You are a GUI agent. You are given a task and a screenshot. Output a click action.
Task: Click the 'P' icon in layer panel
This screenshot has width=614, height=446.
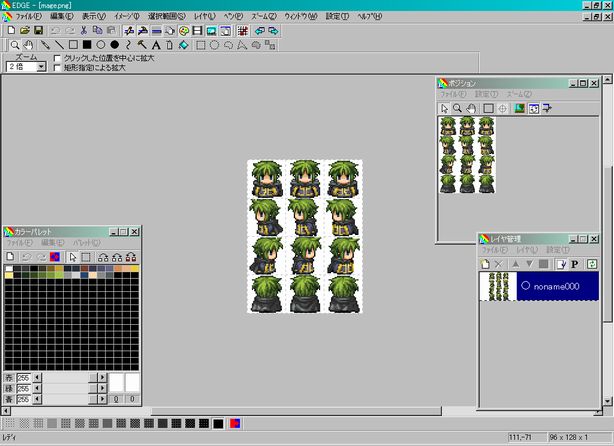point(574,264)
